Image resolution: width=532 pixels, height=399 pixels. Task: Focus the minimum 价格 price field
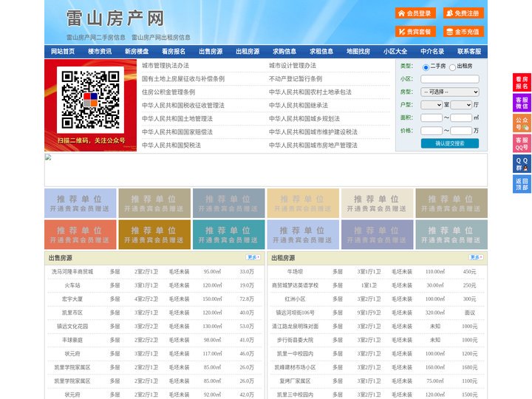[x=432, y=131]
